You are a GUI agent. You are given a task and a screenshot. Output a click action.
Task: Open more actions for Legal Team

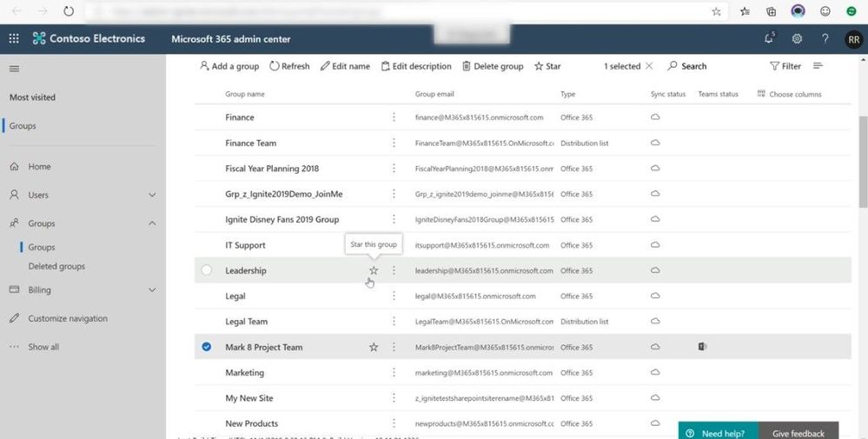click(x=394, y=322)
